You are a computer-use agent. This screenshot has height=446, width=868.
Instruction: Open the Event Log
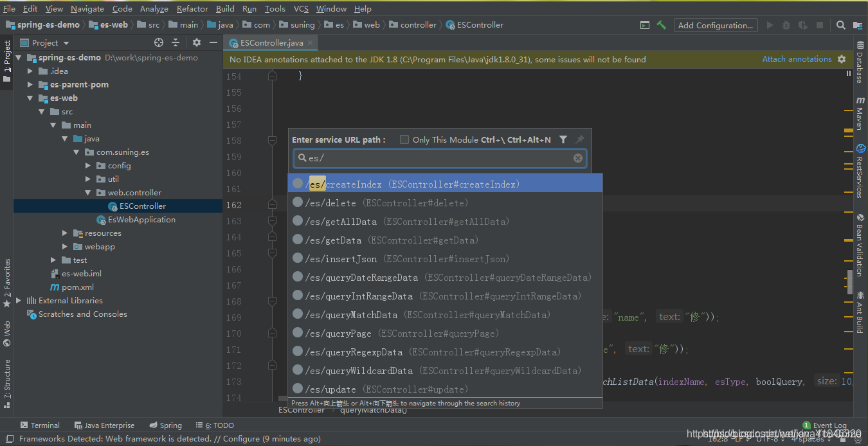[824, 425]
